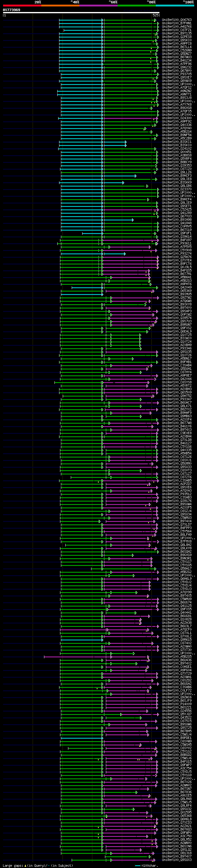Click the UniRef100_Q5GMM0 label
This screenshot has height=868, width=197.
coord(176,463)
